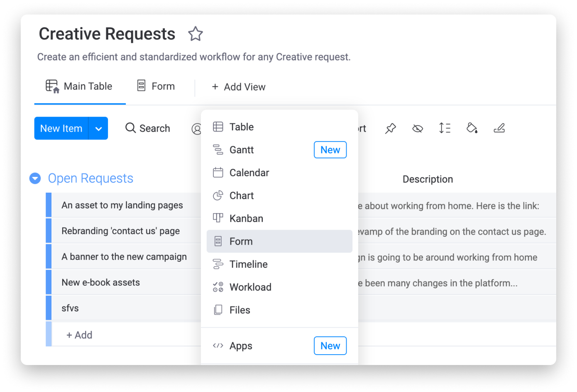
Task: Click description 'around working from home'
Action: coord(447,257)
